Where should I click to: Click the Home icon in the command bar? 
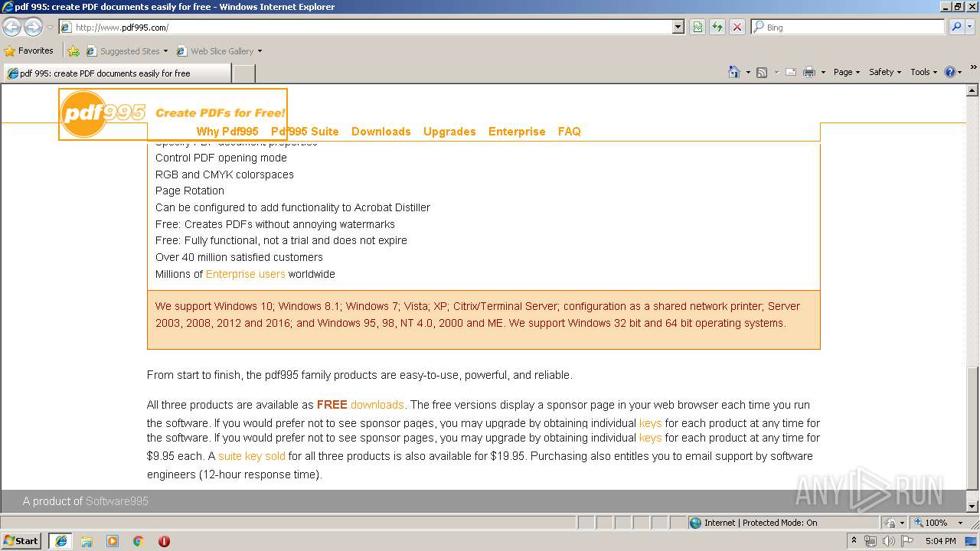734,72
